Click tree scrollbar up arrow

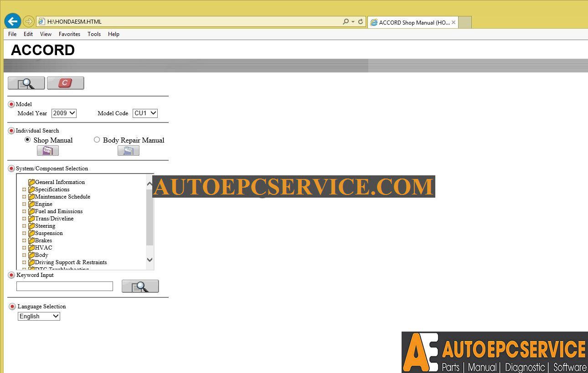150,184
